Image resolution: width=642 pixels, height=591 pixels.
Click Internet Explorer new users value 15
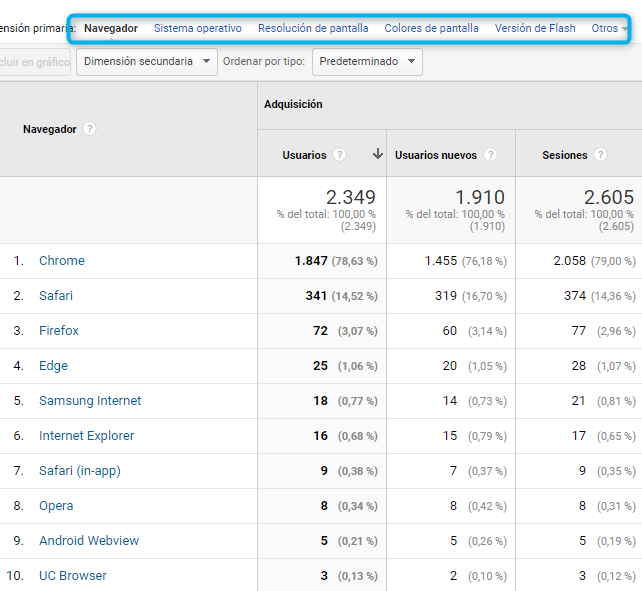450,436
